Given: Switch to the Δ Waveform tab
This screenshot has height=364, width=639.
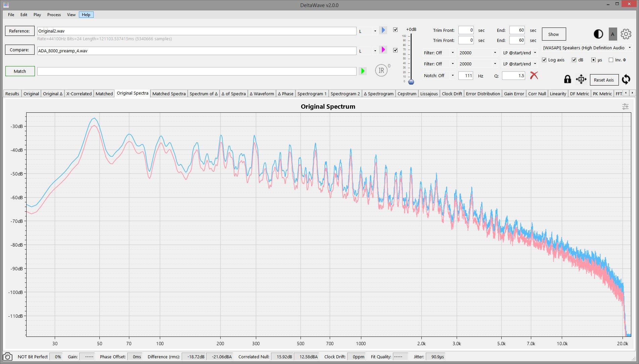Looking at the screenshot, I should (262, 94).
